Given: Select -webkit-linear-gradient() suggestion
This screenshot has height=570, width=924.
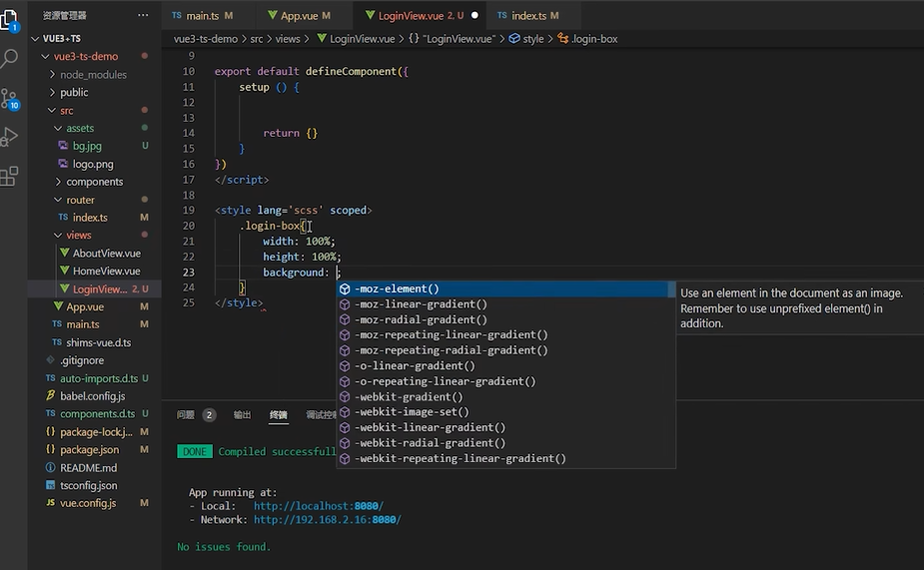Looking at the screenshot, I should coord(505,427).
